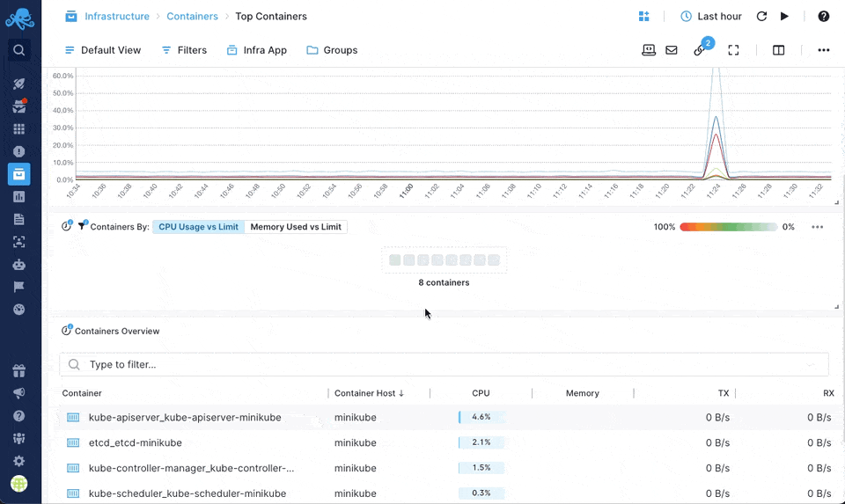Open the robot icon in sidebar
Image resolution: width=845 pixels, height=504 pixels.
point(18,265)
